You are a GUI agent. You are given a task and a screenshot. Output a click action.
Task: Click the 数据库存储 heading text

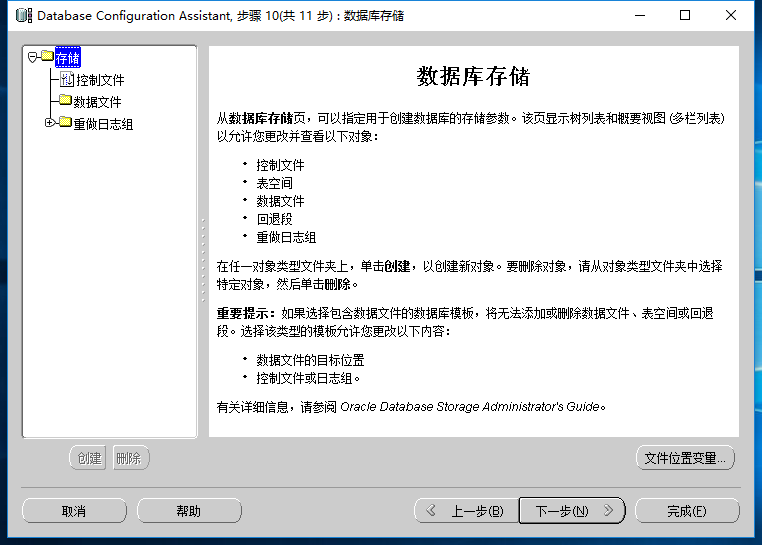coord(473,76)
